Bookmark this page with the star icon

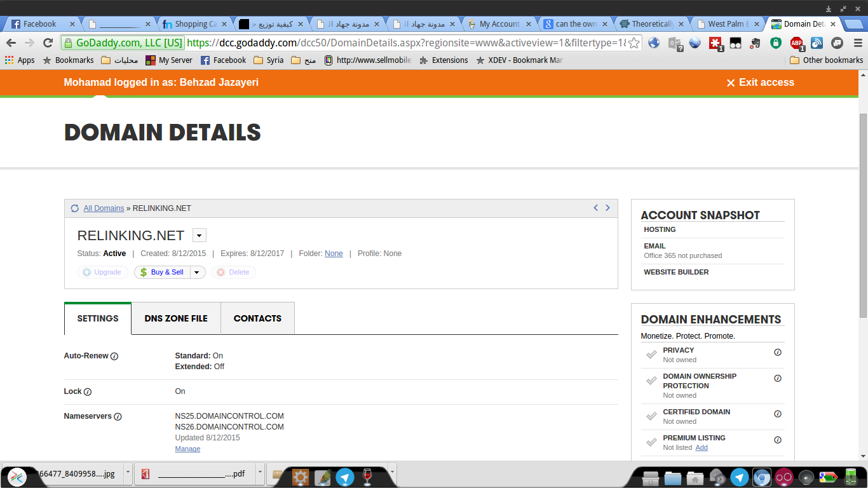click(634, 43)
